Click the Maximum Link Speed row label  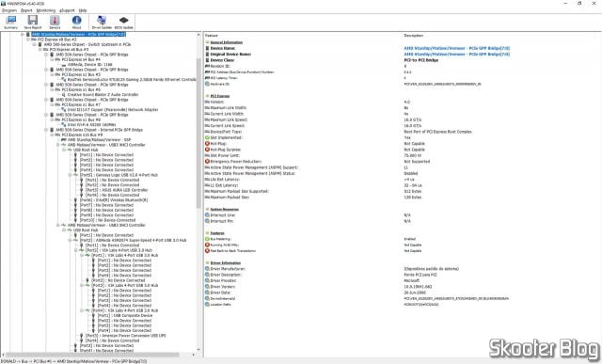(x=228, y=119)
